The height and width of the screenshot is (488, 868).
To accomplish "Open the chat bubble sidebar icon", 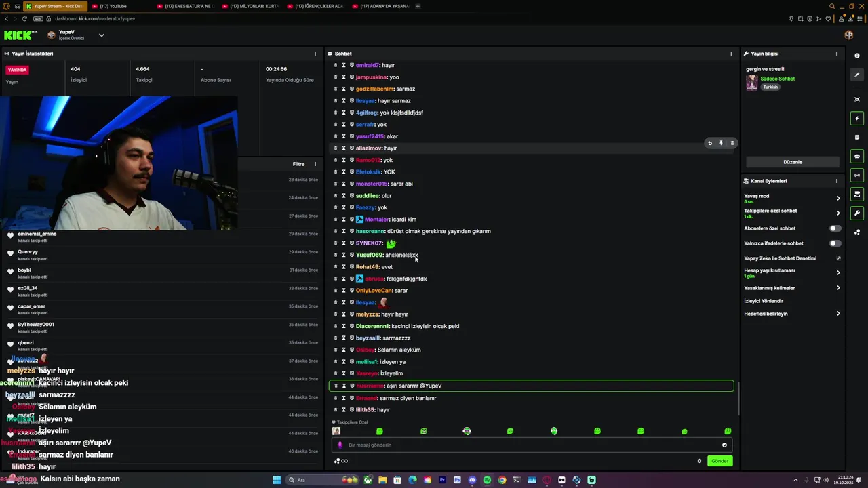I will (857, 157).
